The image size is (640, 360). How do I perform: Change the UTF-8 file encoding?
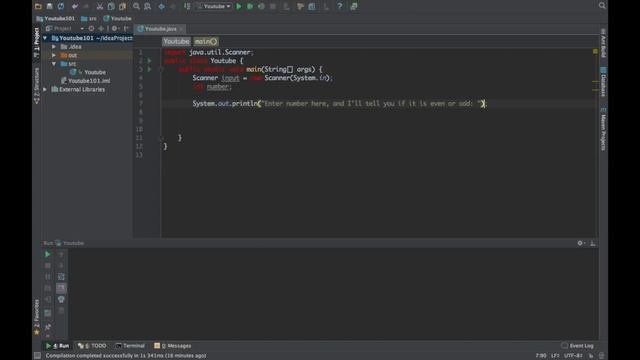pyautogui.click(x=574, y=356)
